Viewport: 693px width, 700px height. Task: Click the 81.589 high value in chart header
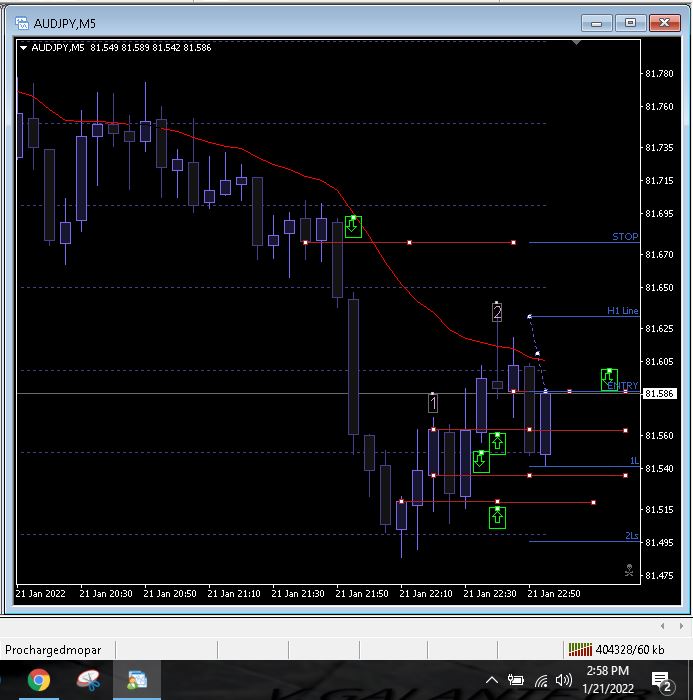(x=135, y=48)
